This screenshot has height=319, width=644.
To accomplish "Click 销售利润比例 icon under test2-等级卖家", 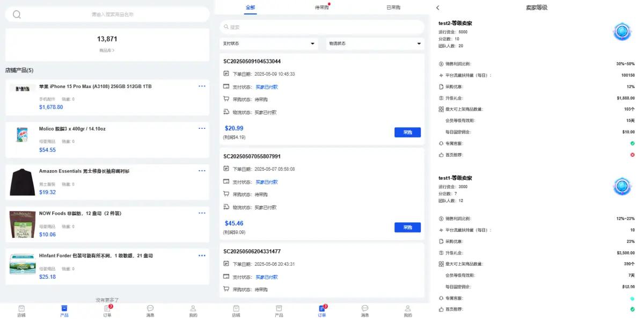I will 441,64.
